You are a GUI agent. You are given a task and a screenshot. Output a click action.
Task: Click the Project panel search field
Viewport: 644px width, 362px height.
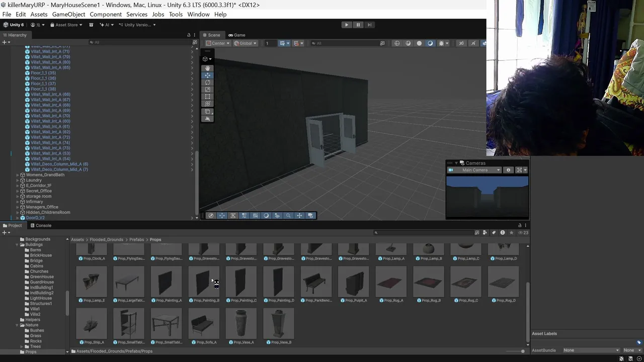tap(423, 233)
